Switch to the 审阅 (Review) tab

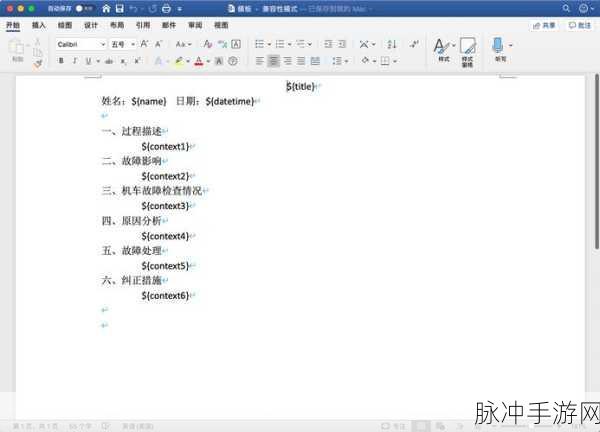[x=195, y=25]
